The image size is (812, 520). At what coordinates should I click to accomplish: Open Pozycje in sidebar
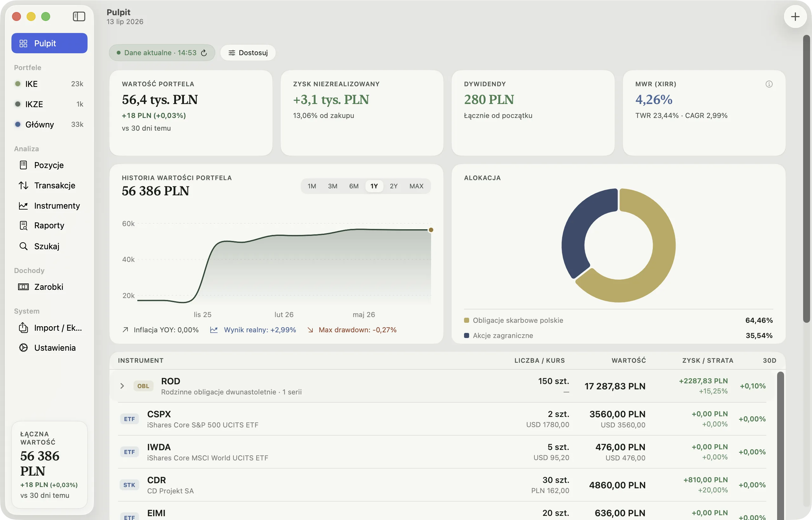(x=49, y=165)
